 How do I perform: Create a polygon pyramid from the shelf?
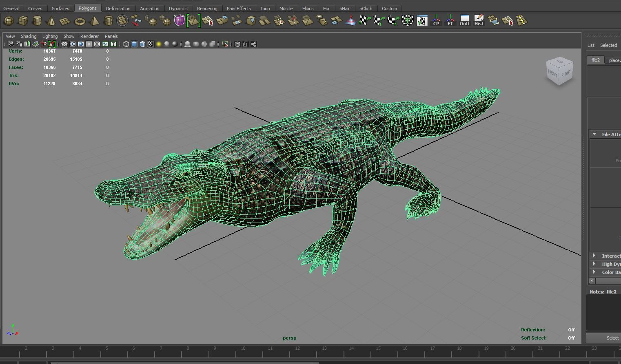tap(94, 20)
